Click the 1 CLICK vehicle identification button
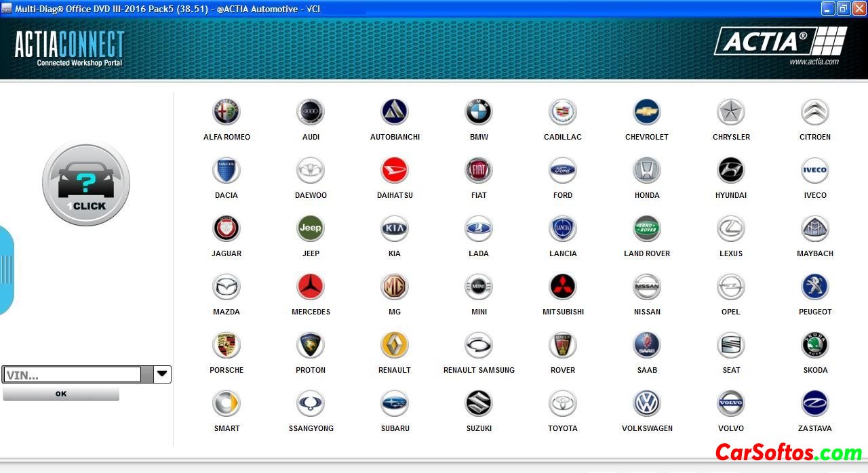Viewport: 868px width, 473px height. coord(86,184)
